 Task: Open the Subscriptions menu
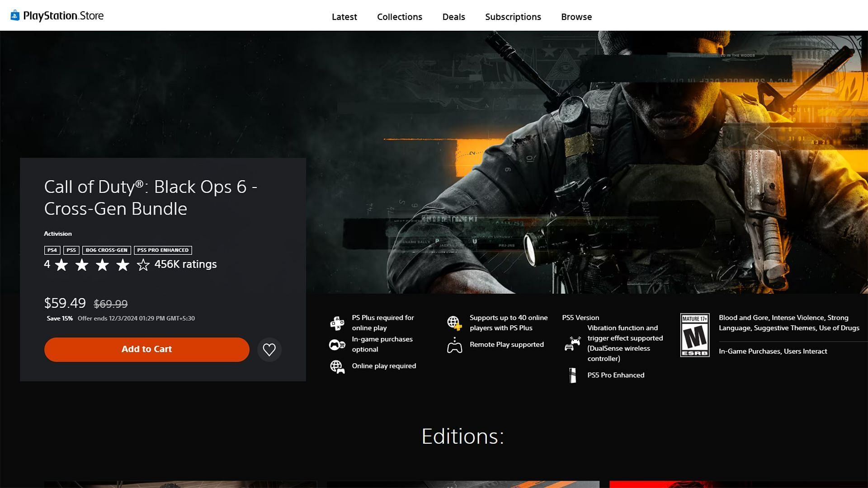coord(513,17)
